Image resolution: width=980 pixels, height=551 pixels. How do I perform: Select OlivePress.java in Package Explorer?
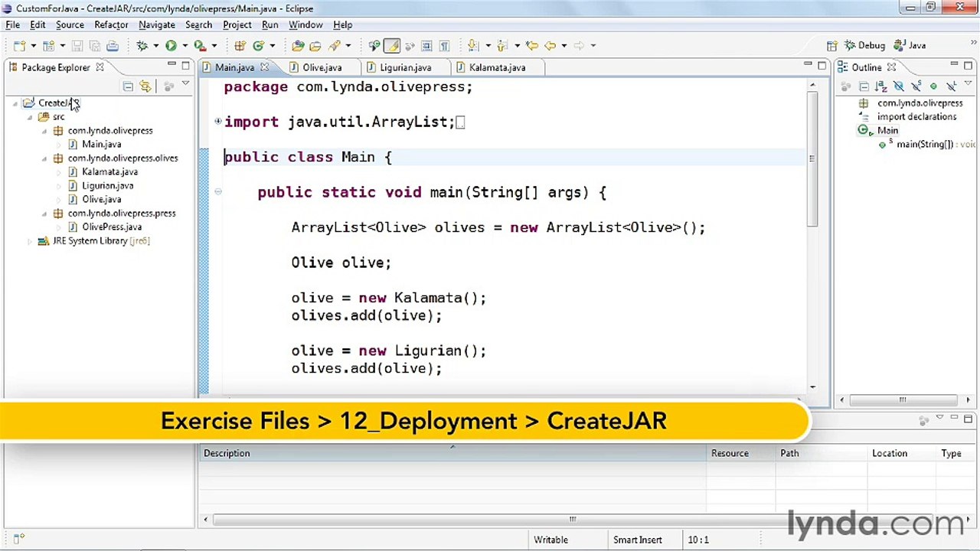click(112, 227)
